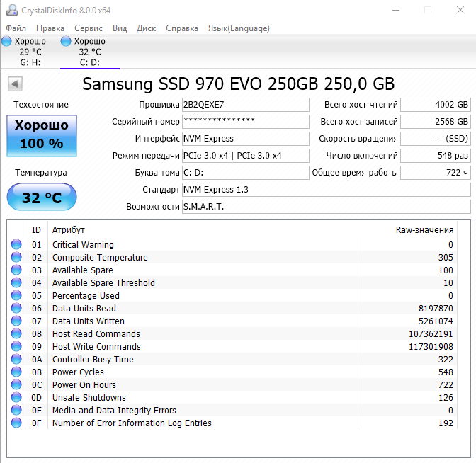
Task: Click the drive letter field C: D:
Action: click(246, 173)
